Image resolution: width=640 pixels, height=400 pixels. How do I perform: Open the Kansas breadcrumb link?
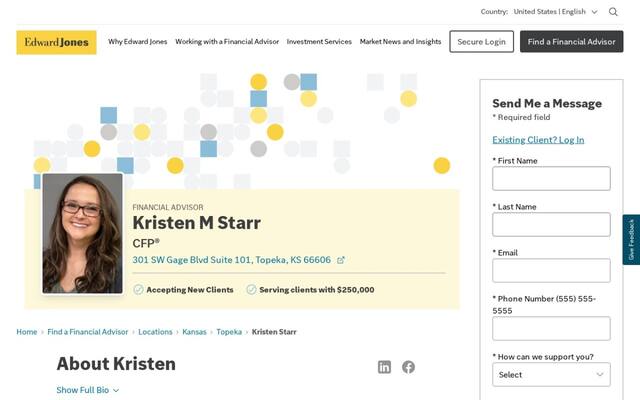coord(194,332)
